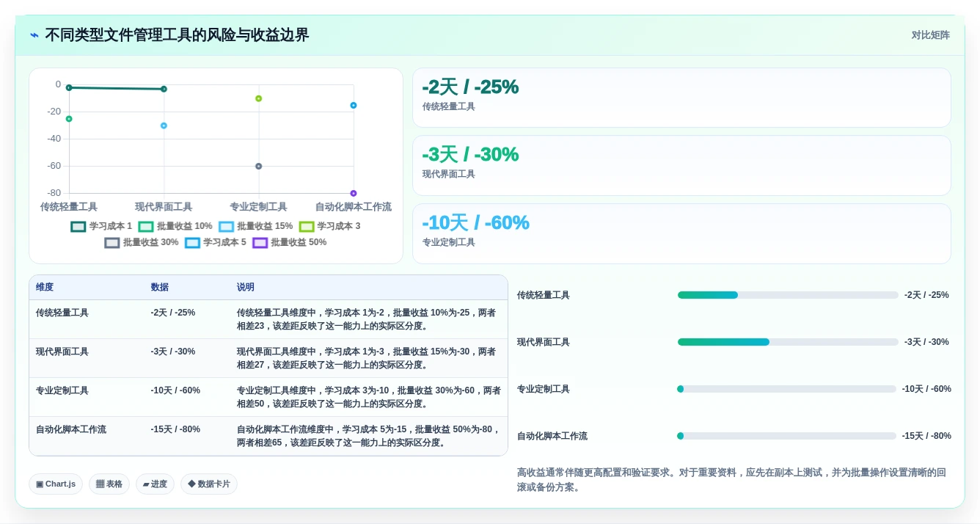Click the 现代界面工具 progress bar
Image resolution: width=980 pixels, height=524 pixels.
pyautogui.click(x=788, y=342)
